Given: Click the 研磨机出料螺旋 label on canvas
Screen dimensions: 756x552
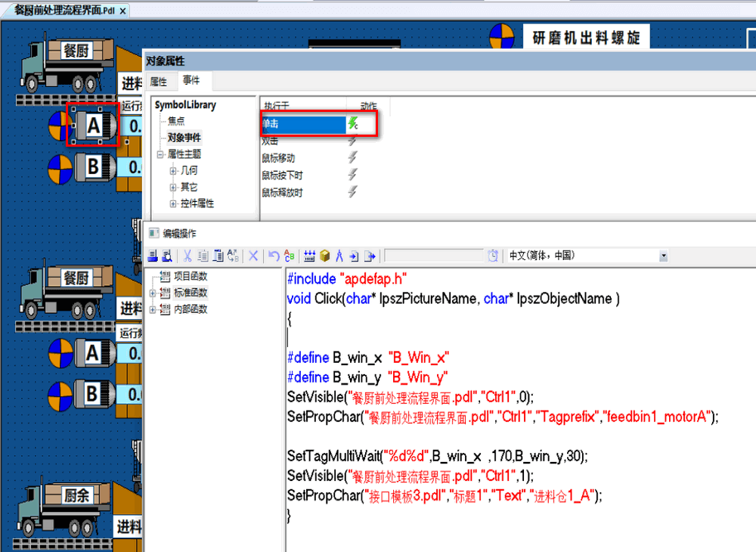Looking at the screenshot, I should point(586,38).
